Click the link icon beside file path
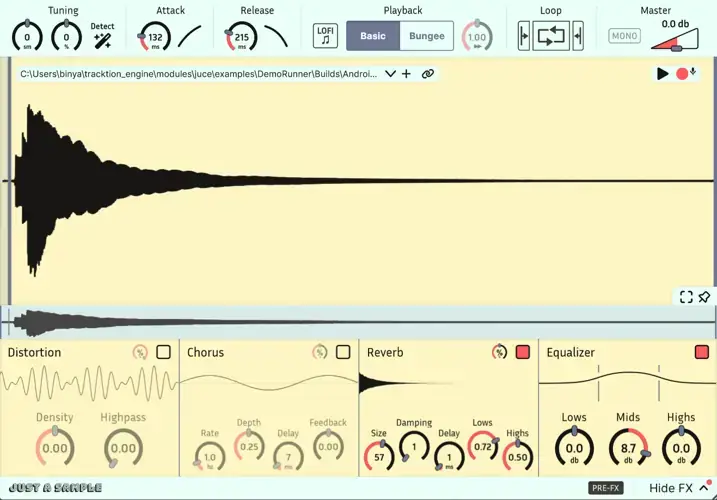 click(427, 74)
